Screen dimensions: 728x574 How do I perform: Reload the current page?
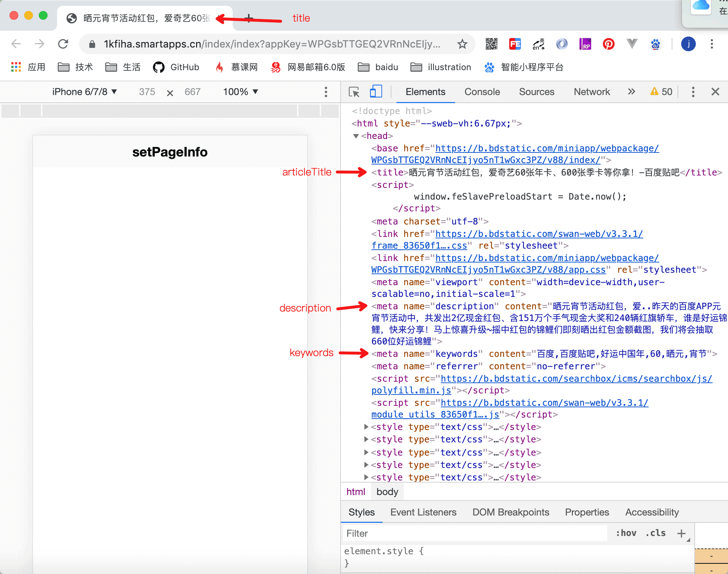tap(63, 44)
